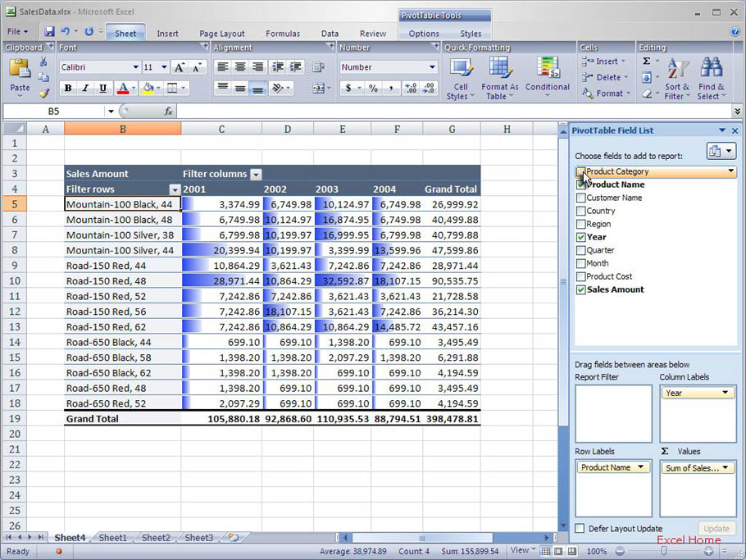This screenshot has width=746, height=560.
Task: Open the Sheet2 worksheet tab
Action: pos(156,538)
